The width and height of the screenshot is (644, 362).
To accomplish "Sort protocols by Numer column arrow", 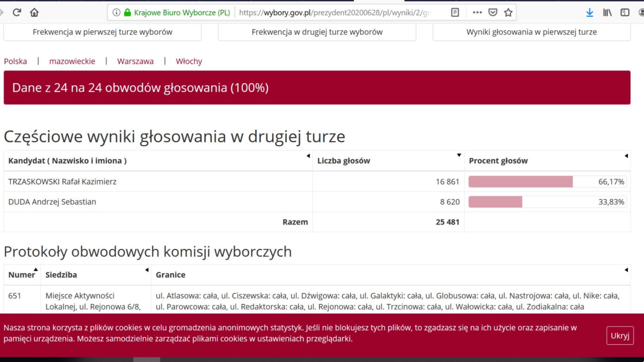I will click(x=36, y=269).
